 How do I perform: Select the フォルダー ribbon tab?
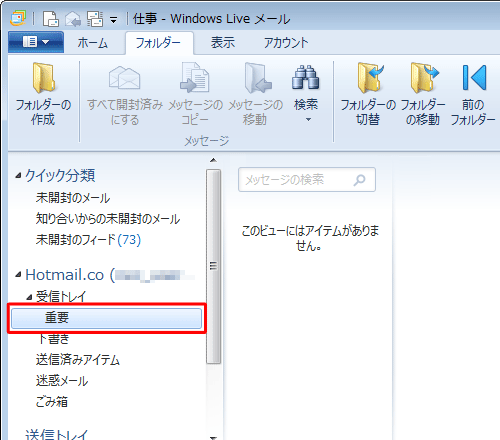158,43
